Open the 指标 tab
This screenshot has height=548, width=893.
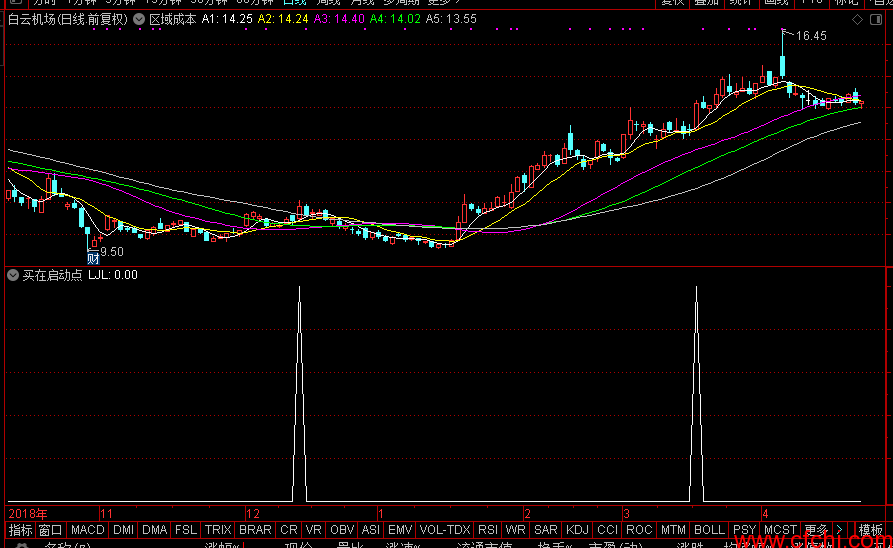pos(21,530)
